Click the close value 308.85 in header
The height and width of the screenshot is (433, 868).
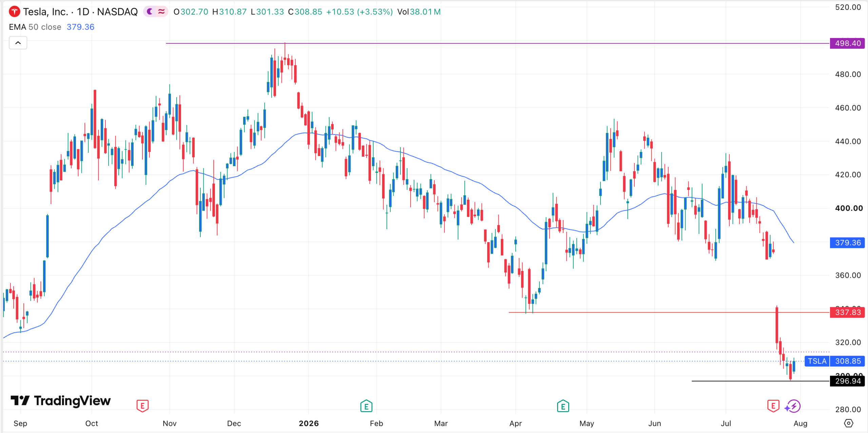pyautogui.click(x=308, y=12)
